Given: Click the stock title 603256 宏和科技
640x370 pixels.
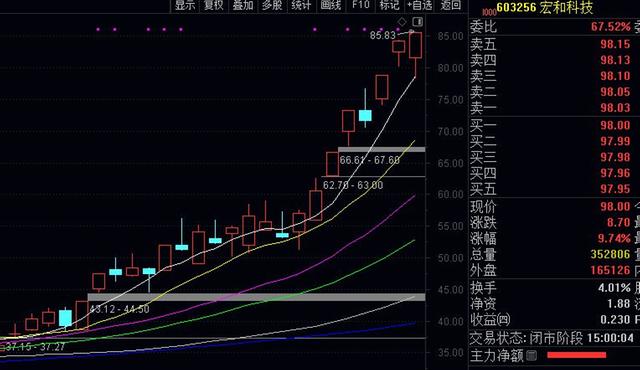Looking at the screenshot, I should point(544,8).
